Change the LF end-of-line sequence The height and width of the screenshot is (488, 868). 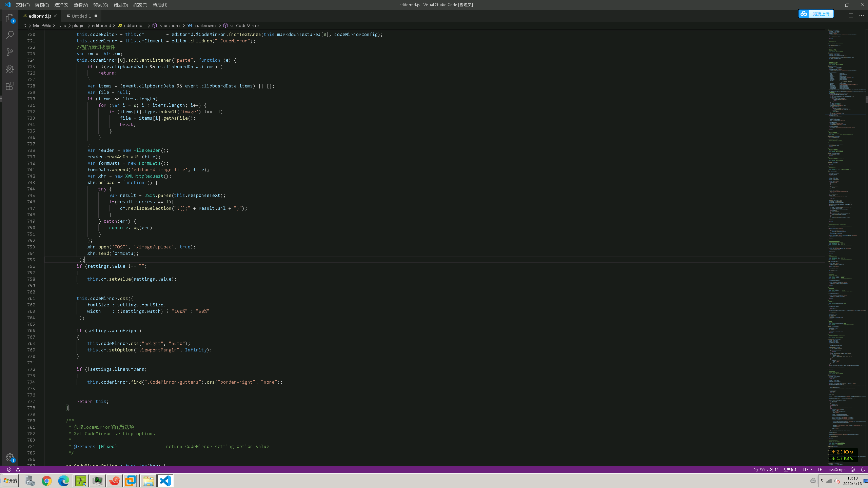(820, 469)
